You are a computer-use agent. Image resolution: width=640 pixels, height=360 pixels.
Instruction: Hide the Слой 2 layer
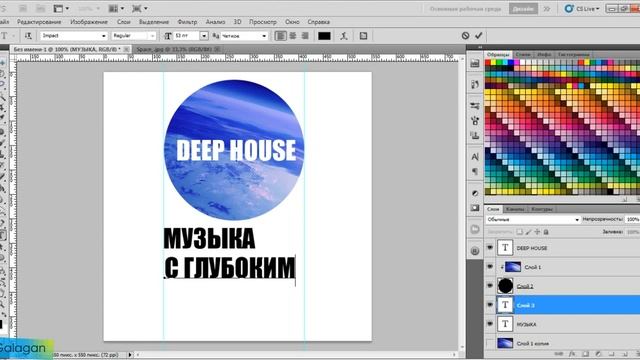490,286
